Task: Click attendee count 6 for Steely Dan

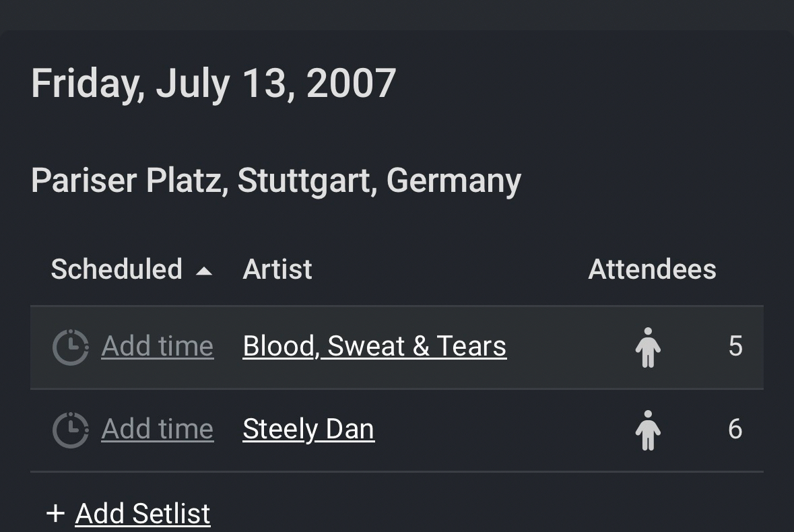Action: (735, 429)
